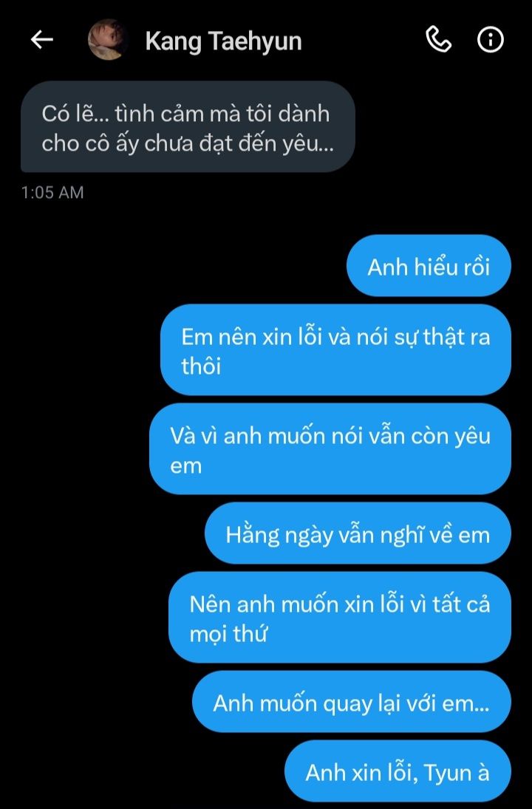Start a voice call with phone icon
Viewport: 532px width, 809px height.
(x=439, y=40)
